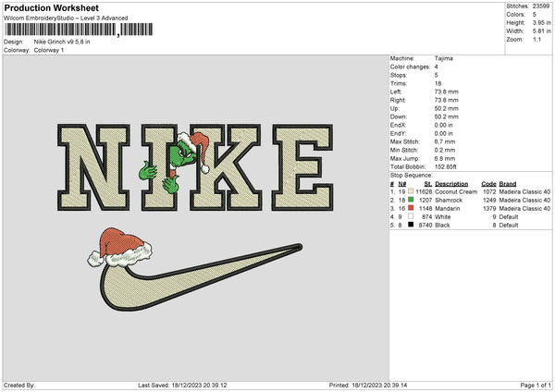Click the Zoom value '1:1'
This screenshot has width=555, height=392.
[x=536, y=39]
